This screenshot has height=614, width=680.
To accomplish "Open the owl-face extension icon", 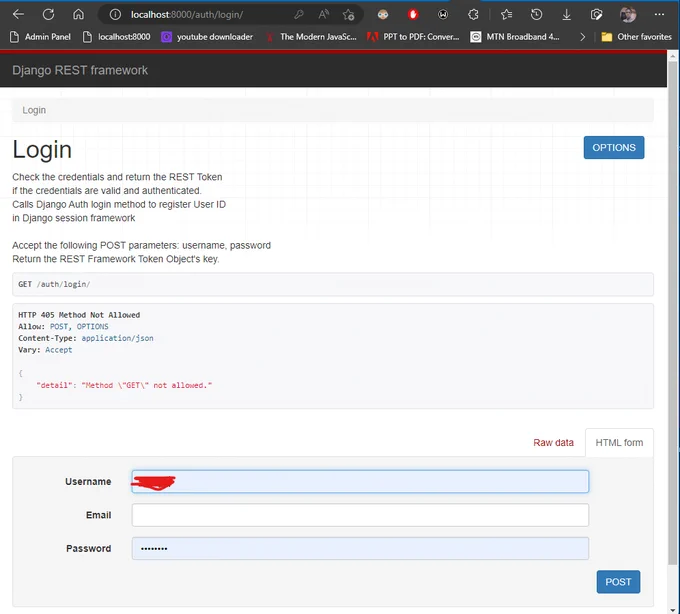I will point(382,15).
